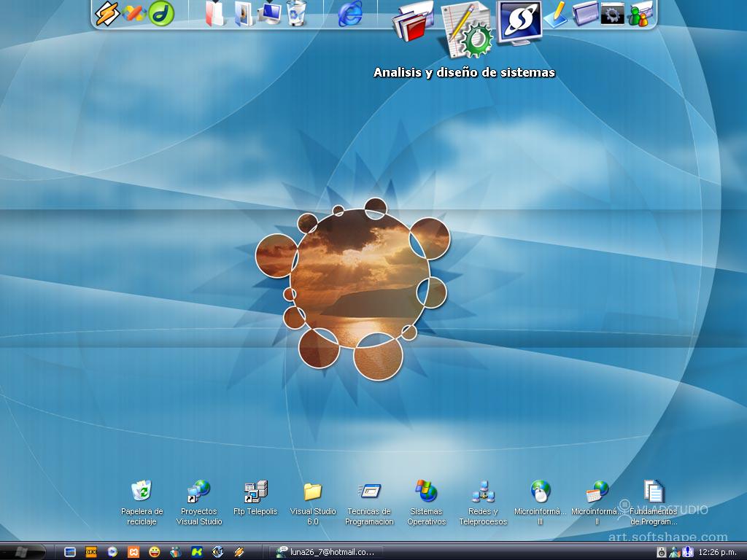
Task: Launch the orange X quick launch icon
Action: (x=133, y=552)
